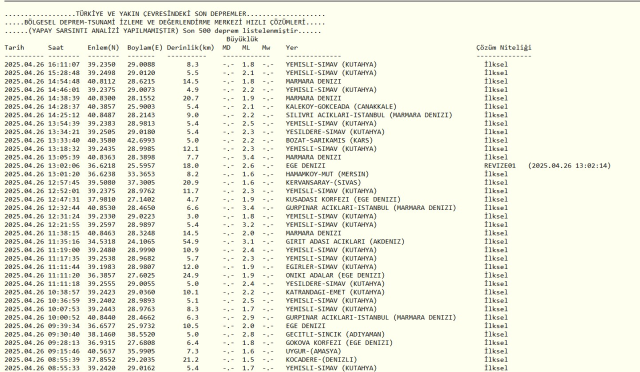Click the 'Büyüklük' heading
This screenshot has width=640, height=372.
(242, 39)
